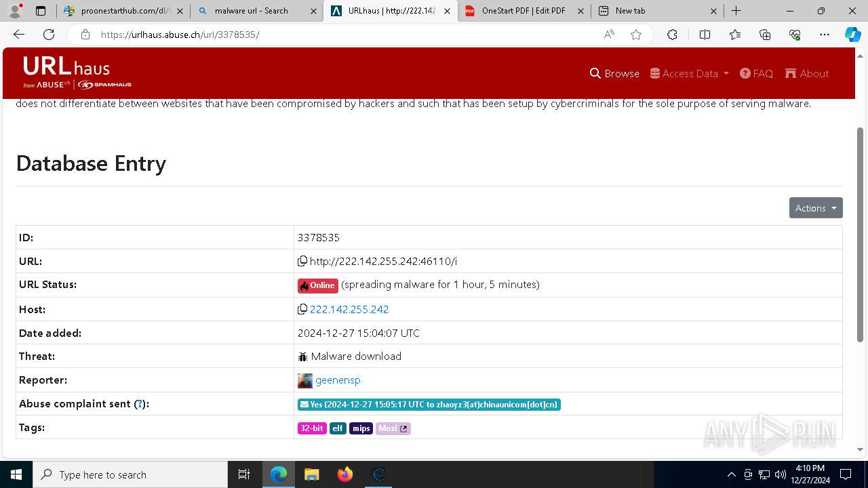Screen dimensions: 868x488
Task: Add this page to favorites star
Action: [x=636, y=35]
